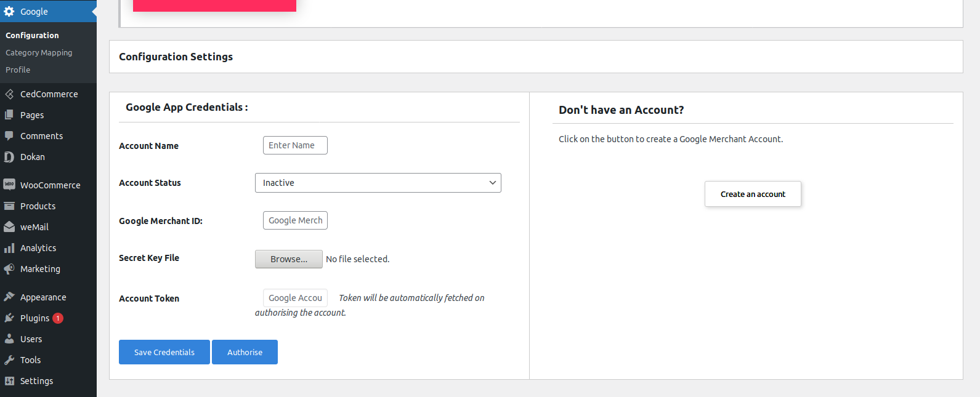
Task: Focus the Account Name input field
Action: [x=295, y=145]
